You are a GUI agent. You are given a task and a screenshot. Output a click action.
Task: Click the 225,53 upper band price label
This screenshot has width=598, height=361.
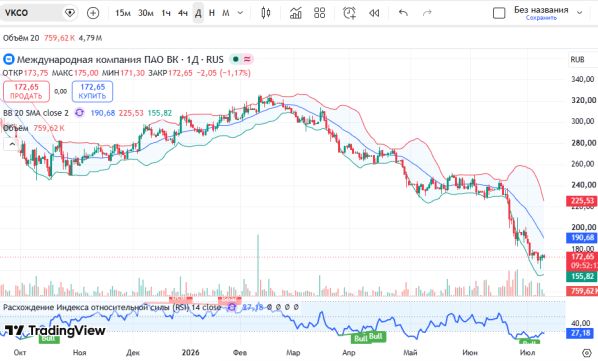(x=582, y=201)
